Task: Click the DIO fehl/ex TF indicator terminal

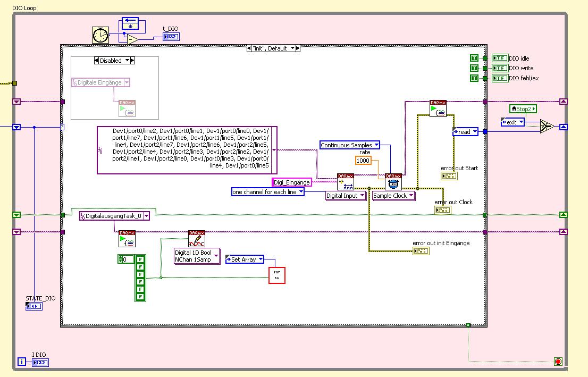Action: 500,78
